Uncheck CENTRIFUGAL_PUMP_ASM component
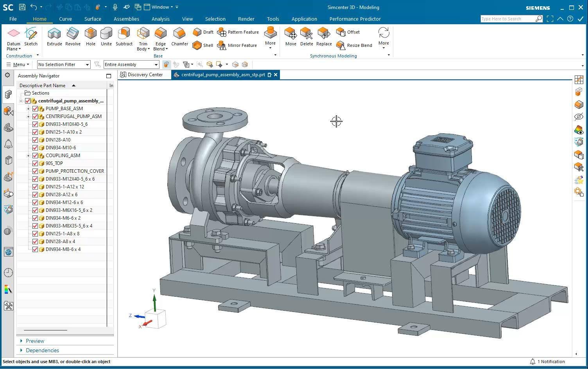The height and width of the screenshot is (369, 588). 35,116
